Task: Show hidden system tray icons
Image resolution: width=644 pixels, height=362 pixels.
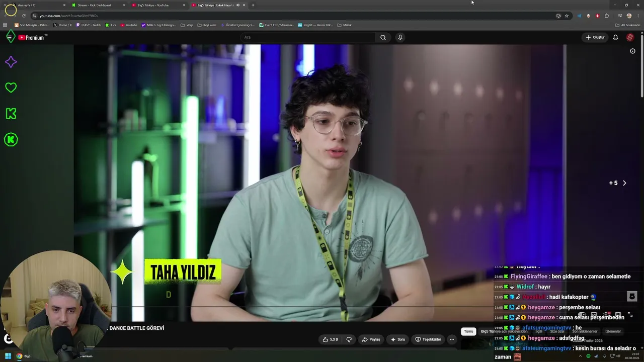Action: tap(581, 356)
